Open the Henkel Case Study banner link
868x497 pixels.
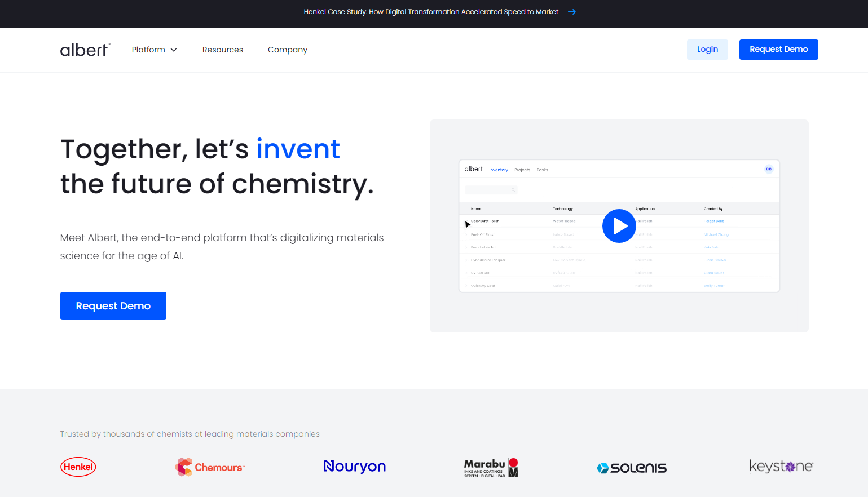[431, 12]
